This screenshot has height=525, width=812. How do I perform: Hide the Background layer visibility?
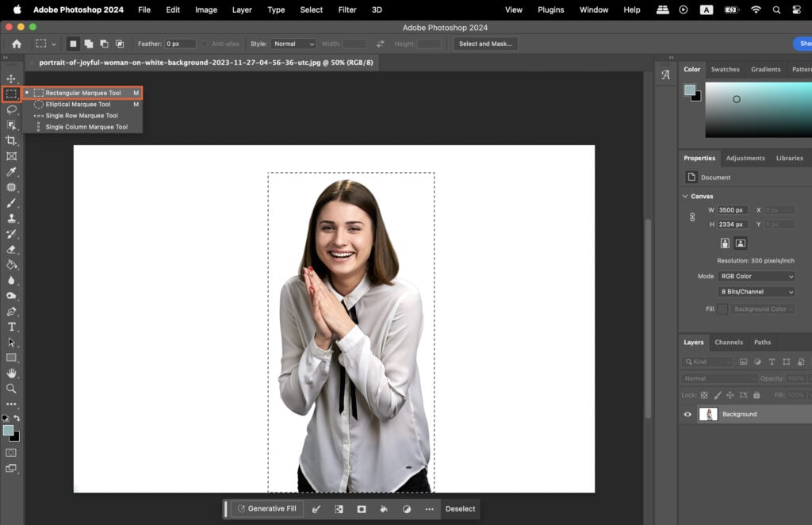[x=688, y=414]
